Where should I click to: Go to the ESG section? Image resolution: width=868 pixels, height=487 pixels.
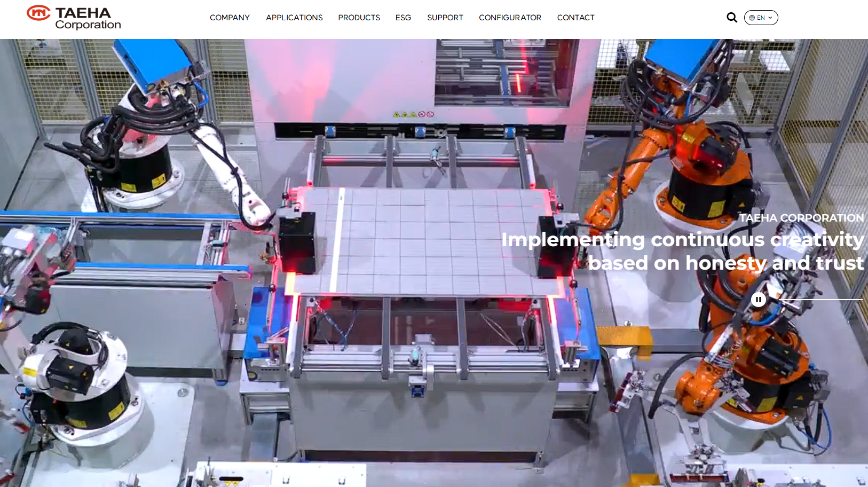coord(403,18)
